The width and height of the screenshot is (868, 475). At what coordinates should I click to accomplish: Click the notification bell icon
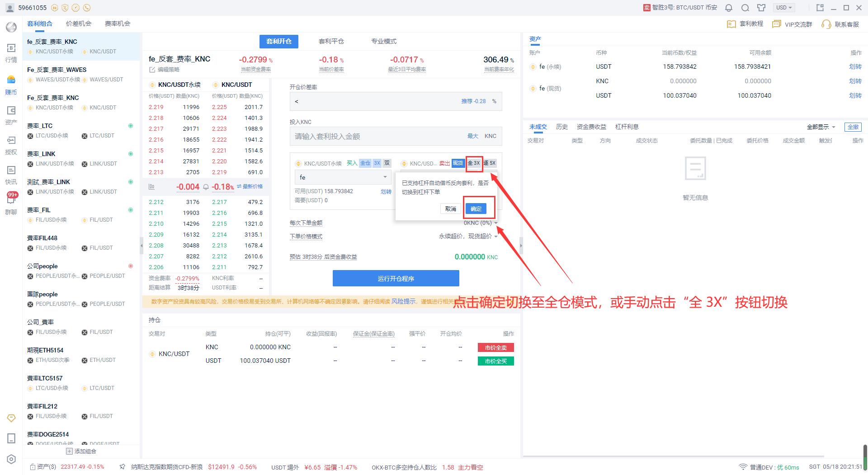coord(729,8)
